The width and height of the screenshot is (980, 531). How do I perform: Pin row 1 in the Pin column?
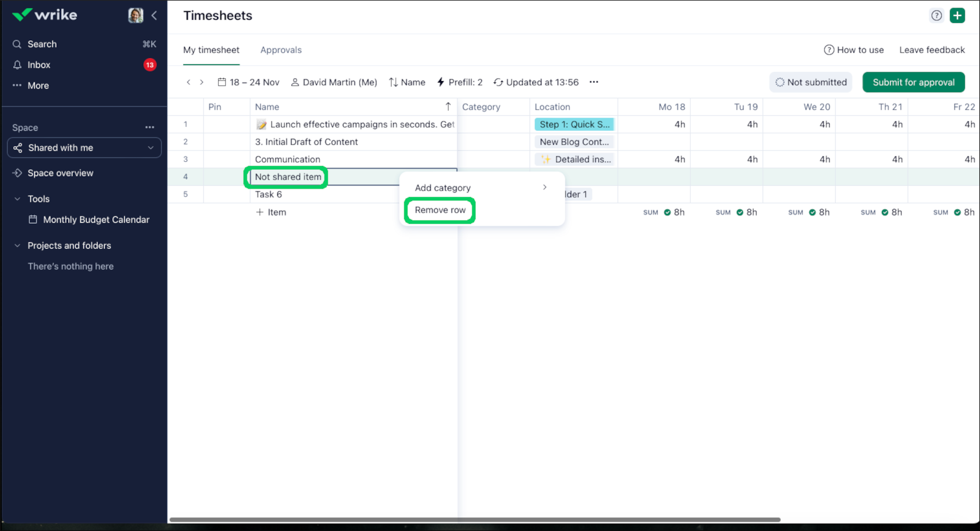pyautogui.click(x=226, y=124)
